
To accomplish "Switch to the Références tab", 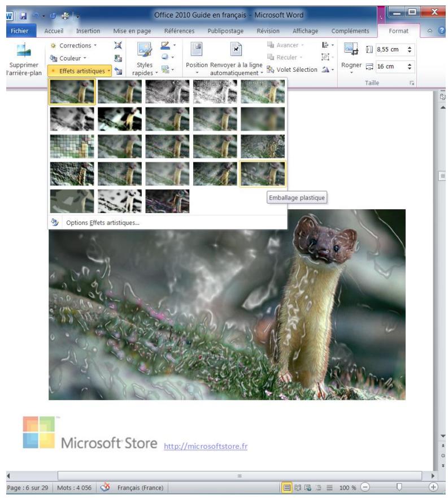I will pyautogui.click(x=180, y=31).
